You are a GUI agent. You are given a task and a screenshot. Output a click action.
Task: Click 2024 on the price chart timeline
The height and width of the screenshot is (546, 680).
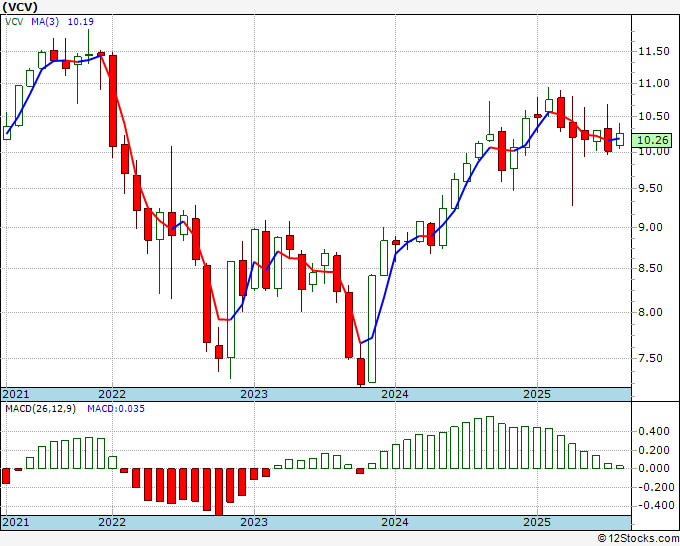point(395,394)
